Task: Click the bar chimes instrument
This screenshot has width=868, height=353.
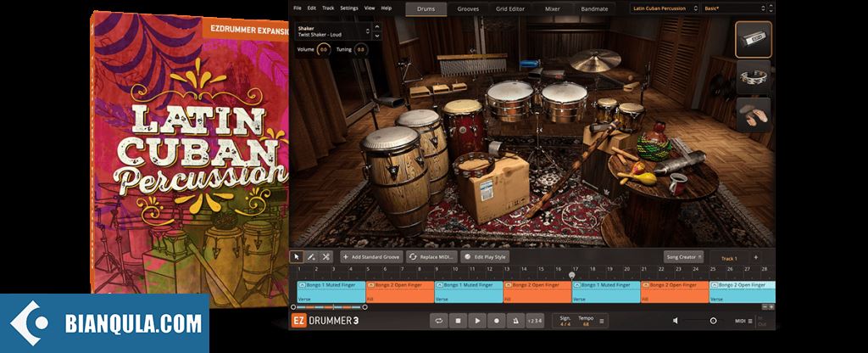Action: click(x=471, y=64)
